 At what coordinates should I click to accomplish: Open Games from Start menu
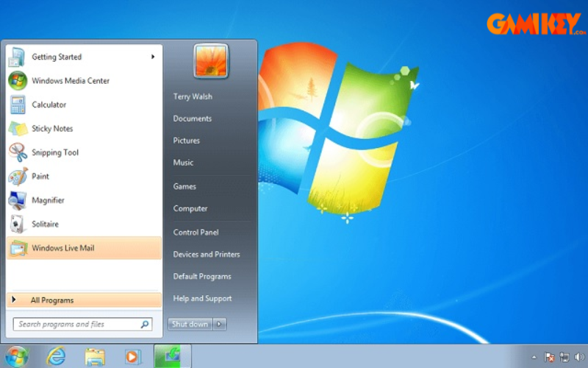click(184, 186)
